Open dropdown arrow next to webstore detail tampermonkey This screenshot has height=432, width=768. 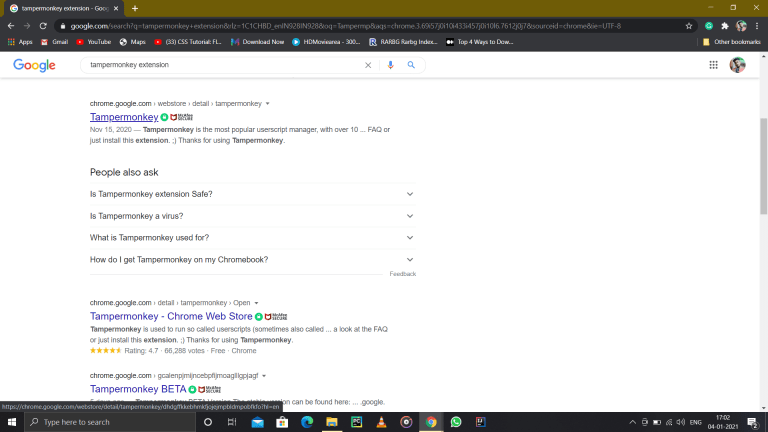[267, 104]
